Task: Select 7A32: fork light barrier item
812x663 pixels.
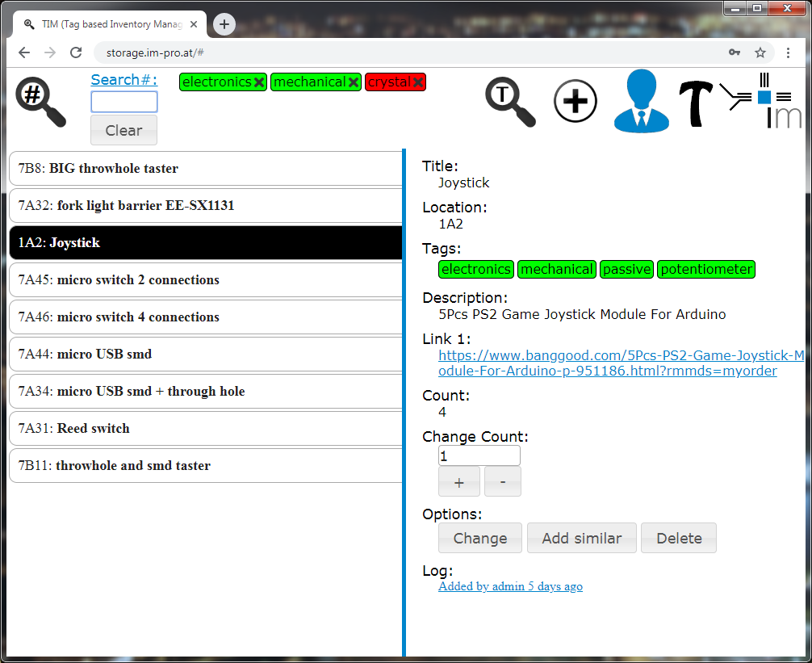Action: (x=206, y=206)
